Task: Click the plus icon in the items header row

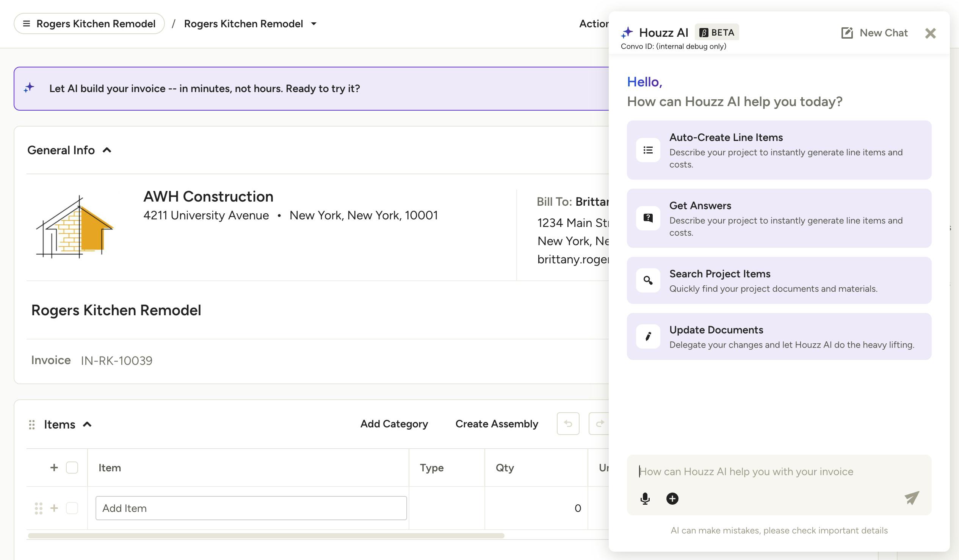Action: 54,468
